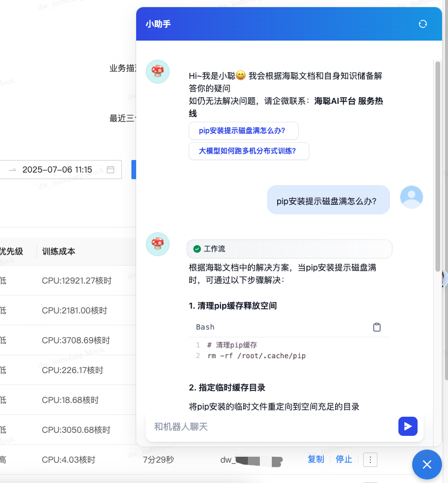Open the calendar icon in the date field
This screenshot has height=483, width=448.
coord(111,170)
